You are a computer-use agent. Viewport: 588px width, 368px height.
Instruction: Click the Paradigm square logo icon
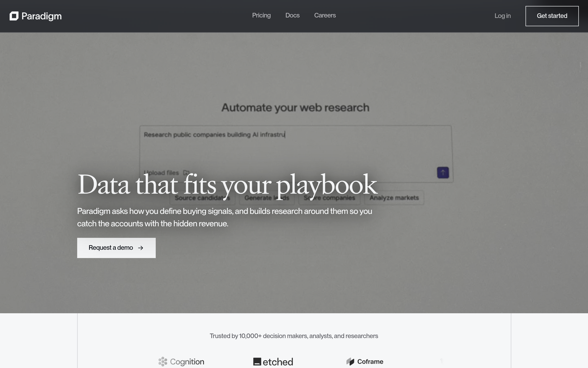point(14,16)
